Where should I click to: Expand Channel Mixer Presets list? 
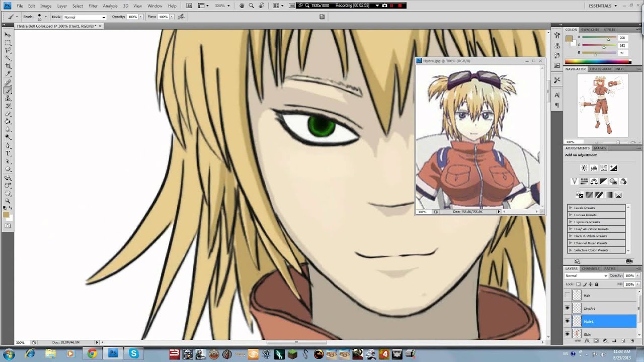tap(571, 243)
